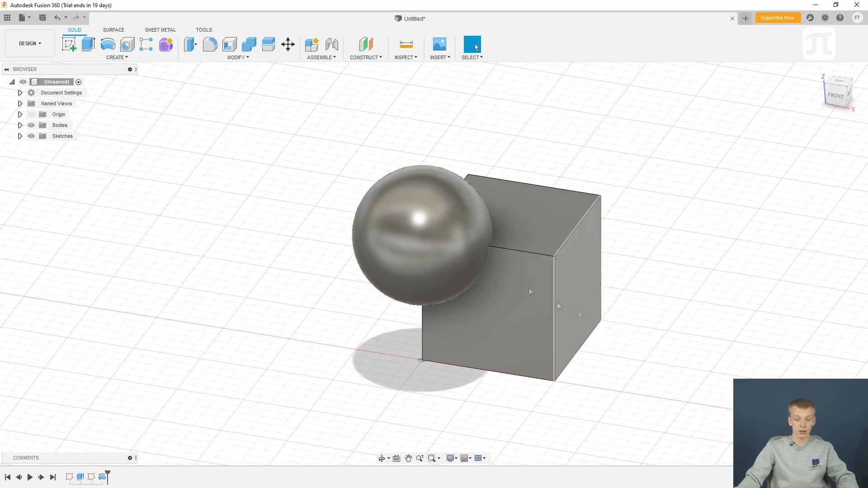Select the Shell tool
Screen dimensions: 868x488
click(229, 44)
